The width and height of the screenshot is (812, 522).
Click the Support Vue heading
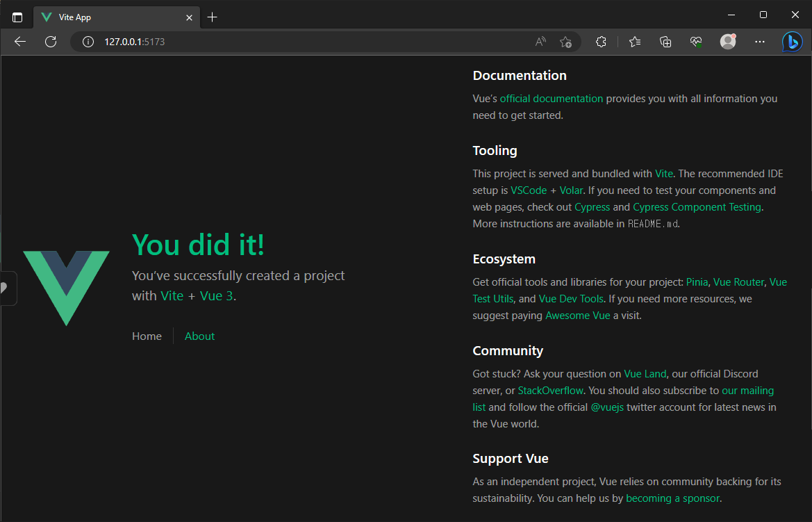tap(510, 458)
